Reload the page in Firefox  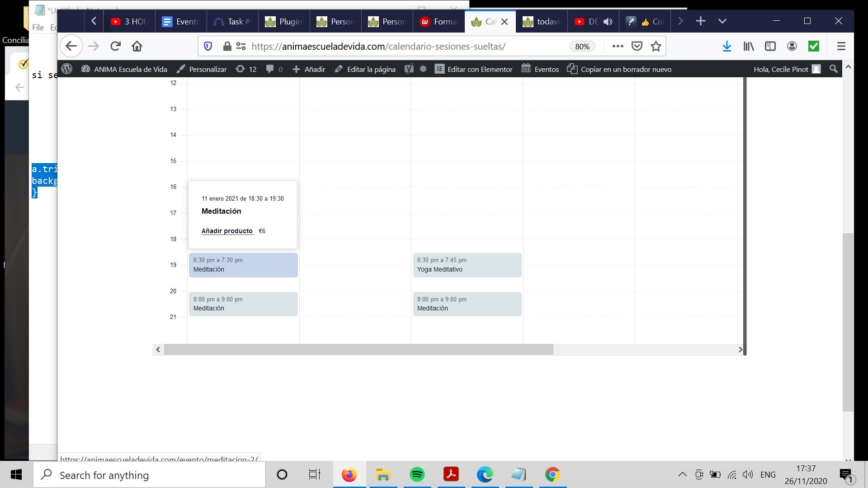pos(116,46)
